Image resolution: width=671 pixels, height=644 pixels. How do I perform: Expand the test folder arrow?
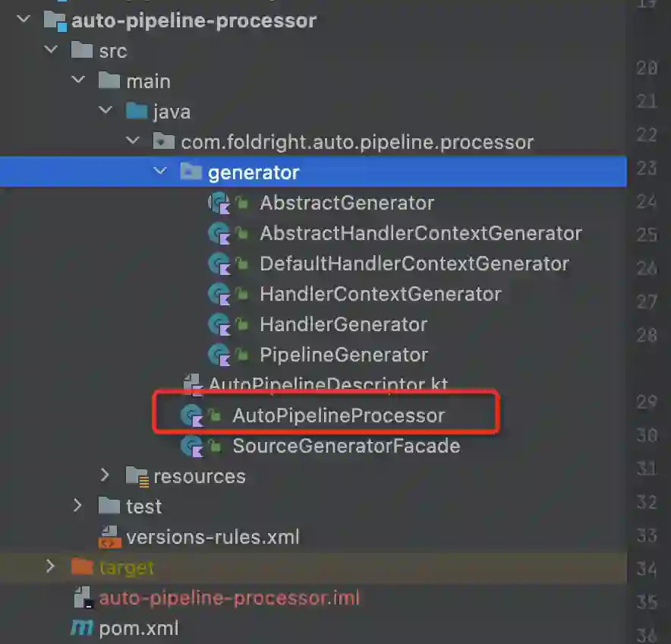pos(77,507)
